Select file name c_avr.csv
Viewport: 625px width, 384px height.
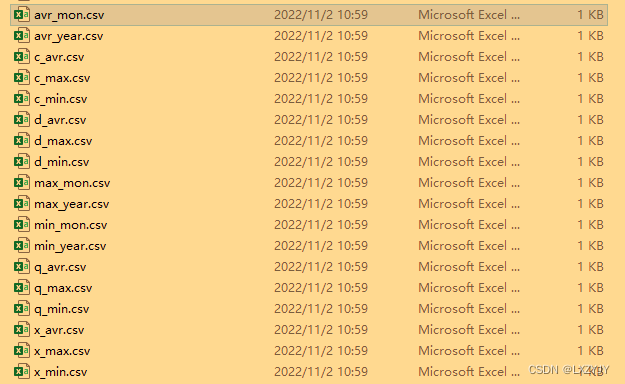59,57
